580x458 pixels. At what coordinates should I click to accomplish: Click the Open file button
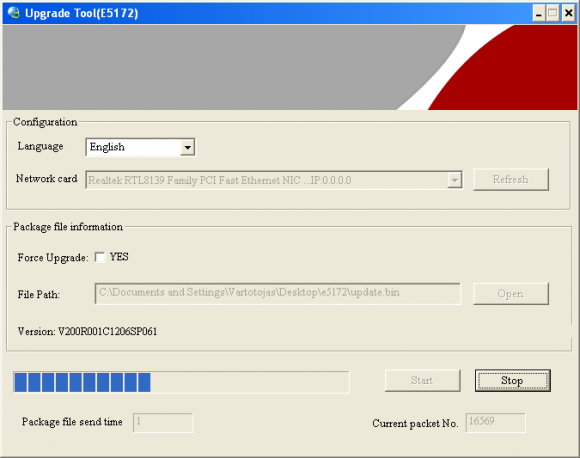[510, 294]
